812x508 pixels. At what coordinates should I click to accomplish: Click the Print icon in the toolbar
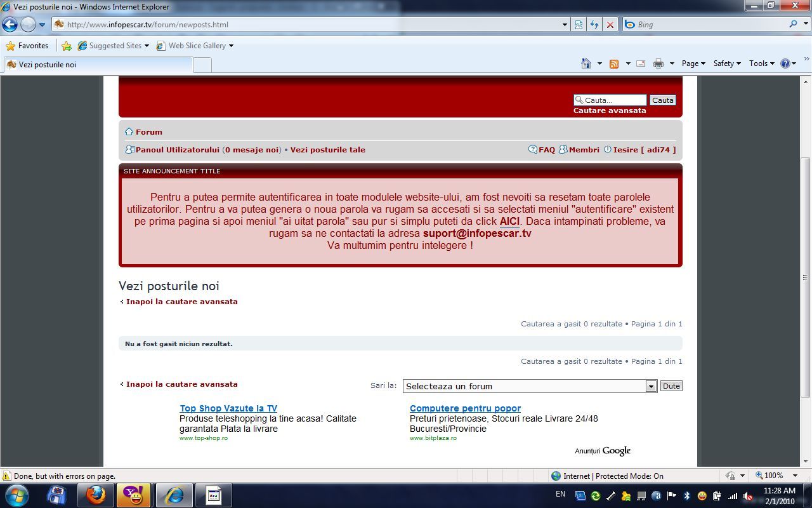tap(658, 63)
